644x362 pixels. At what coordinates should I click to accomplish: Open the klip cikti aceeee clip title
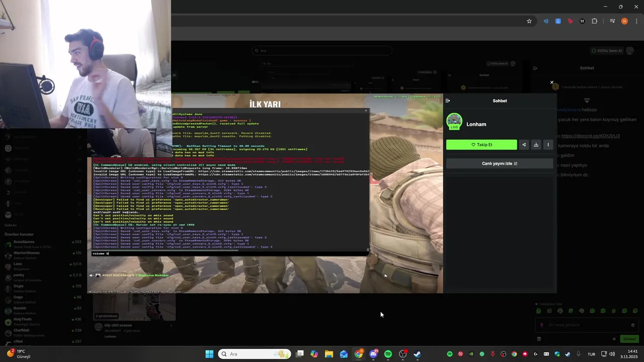118,325
